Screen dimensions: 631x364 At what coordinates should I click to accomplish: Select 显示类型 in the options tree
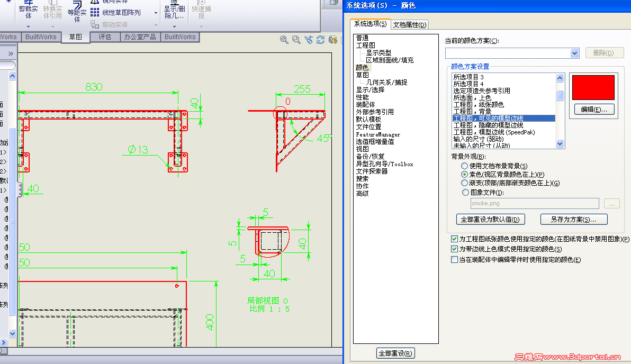point(378,53)
